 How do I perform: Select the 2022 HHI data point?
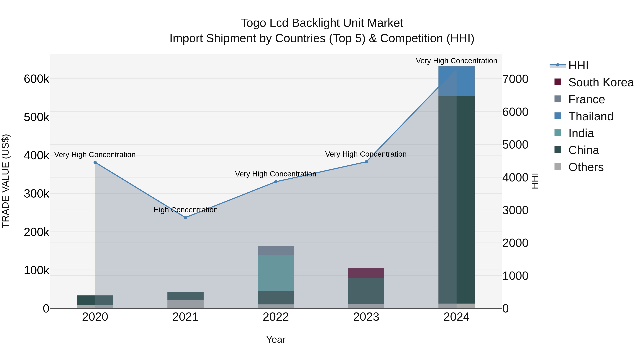[276, 182]
